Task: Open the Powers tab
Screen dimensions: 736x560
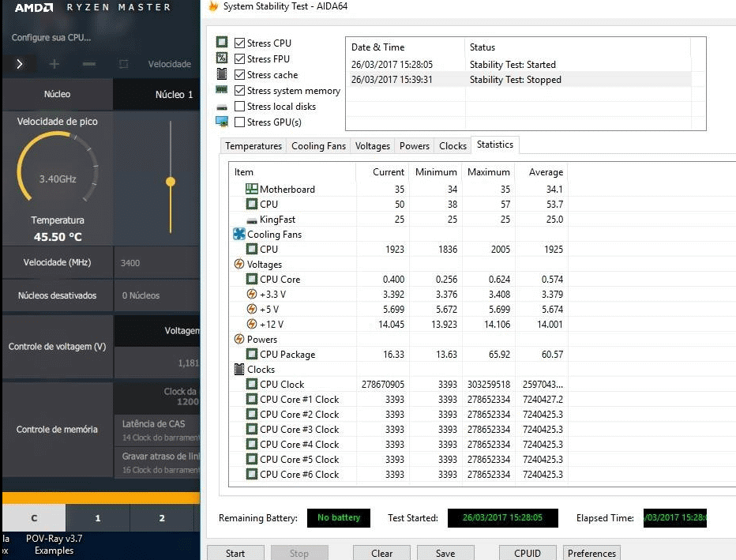Action: tap(415, 146)
